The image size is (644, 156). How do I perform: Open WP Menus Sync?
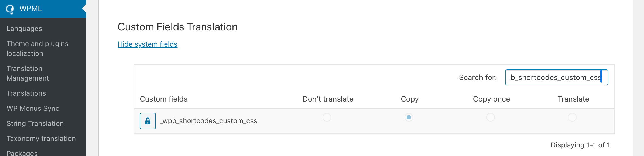coord(33,108)
